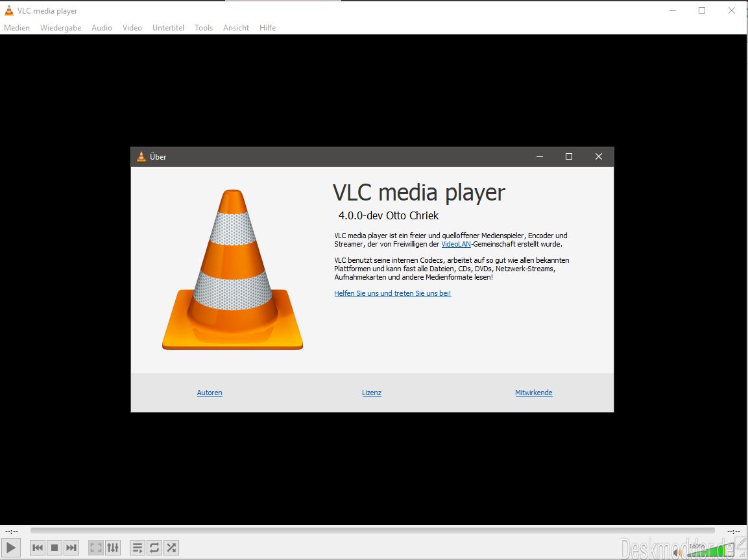View the Lizenz link

tap(372, 393)
